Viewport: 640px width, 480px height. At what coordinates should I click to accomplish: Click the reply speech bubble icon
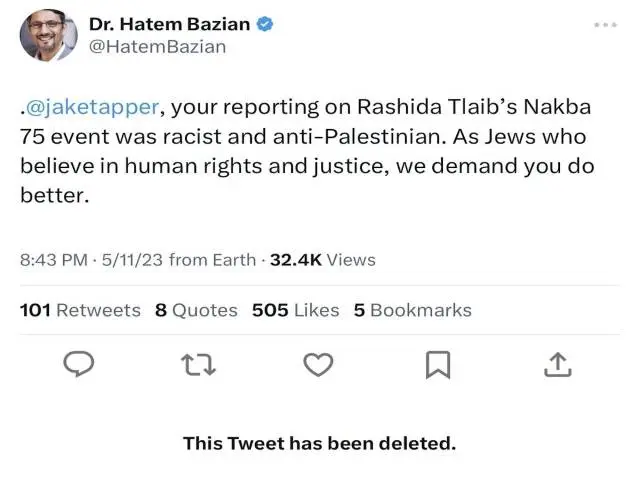[79, 365]
